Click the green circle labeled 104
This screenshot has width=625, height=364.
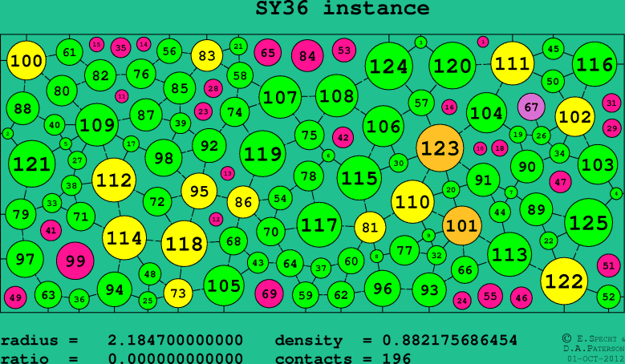coord(486,113)
